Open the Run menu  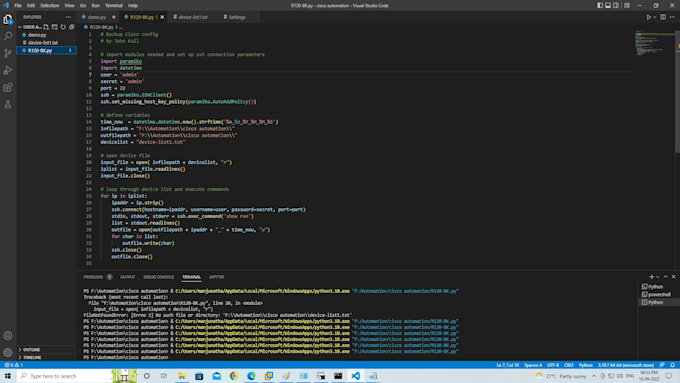point(95,6)
